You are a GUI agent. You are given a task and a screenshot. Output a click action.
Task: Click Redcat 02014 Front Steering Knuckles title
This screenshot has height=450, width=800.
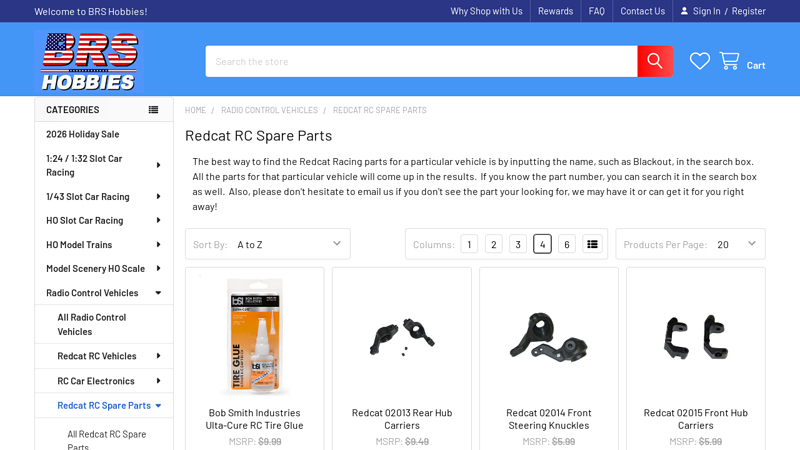pyautogui.click(x=548, y=419)
